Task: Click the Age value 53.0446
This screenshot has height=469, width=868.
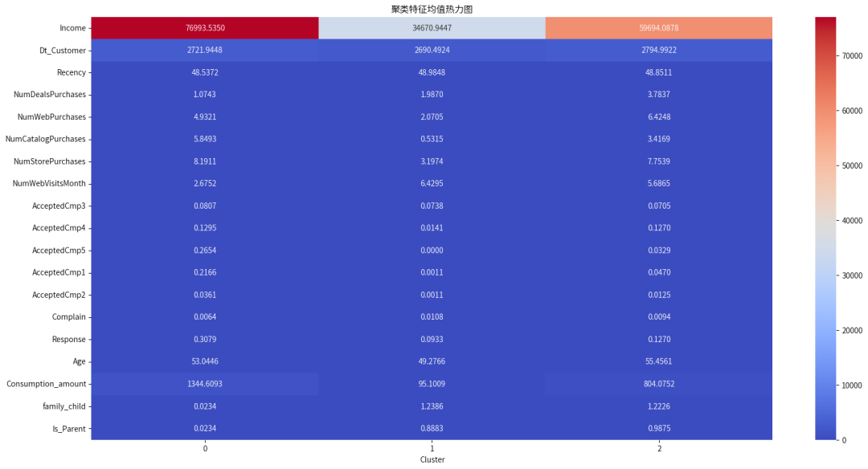Action: (x=205, y=361)
